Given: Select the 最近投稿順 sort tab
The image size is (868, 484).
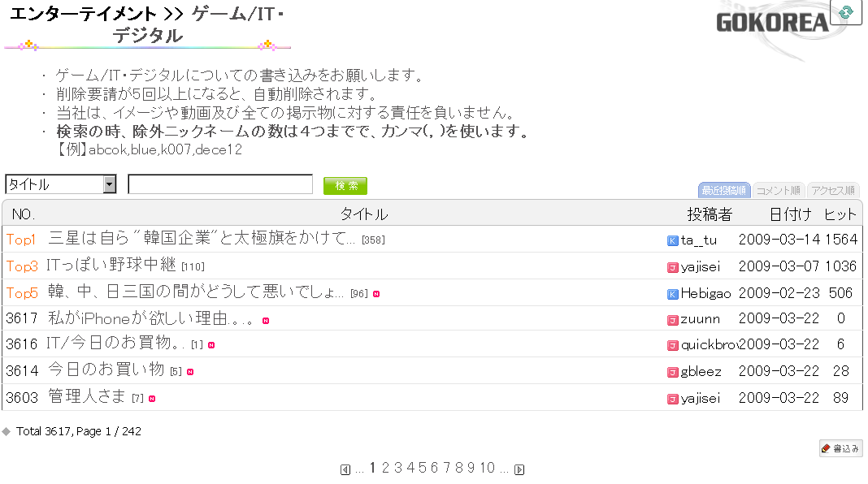Looking at the screenshot, I should tap(724, 191).
